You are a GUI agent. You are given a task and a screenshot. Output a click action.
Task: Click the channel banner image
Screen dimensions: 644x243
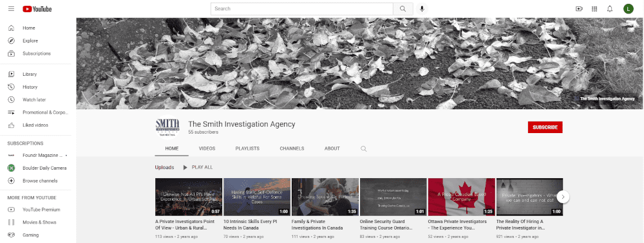360,64
